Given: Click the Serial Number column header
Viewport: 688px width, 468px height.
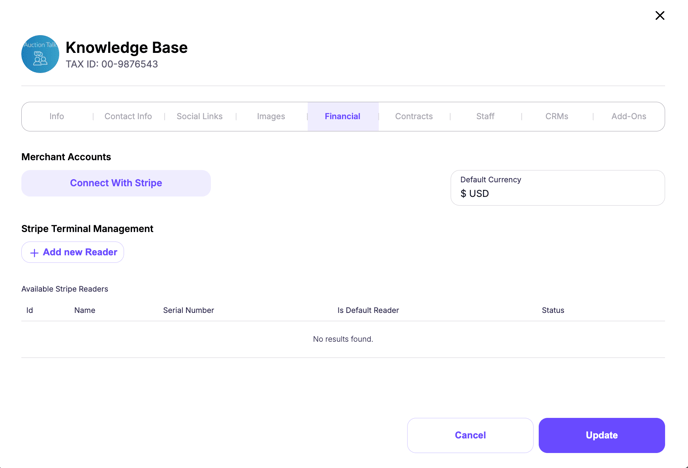Looking at the screenshot, I should point(189,310).
